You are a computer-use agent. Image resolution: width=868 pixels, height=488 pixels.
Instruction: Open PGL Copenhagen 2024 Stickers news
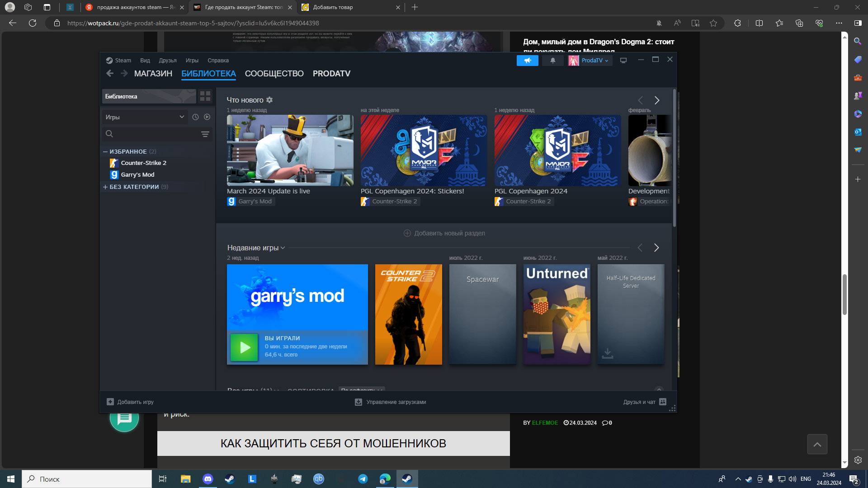pos(424,150)
